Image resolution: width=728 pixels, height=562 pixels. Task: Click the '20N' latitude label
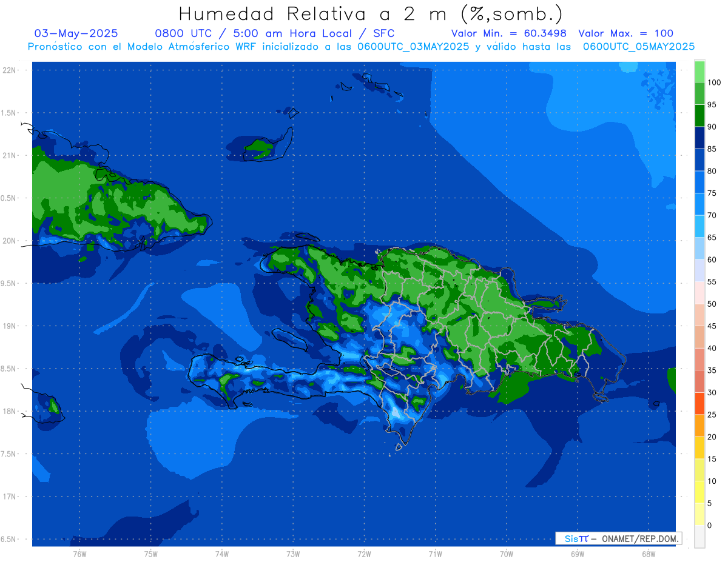10,241
